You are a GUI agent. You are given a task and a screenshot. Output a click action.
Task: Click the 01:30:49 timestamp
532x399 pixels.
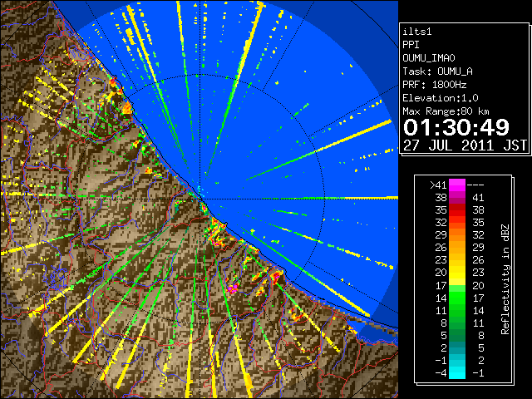tap(456, 127)
